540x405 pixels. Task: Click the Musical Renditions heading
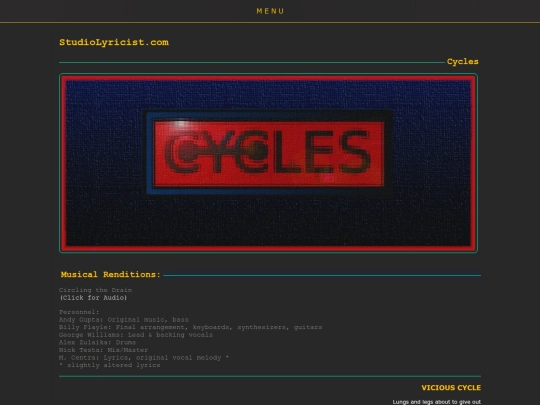[111, 274]
